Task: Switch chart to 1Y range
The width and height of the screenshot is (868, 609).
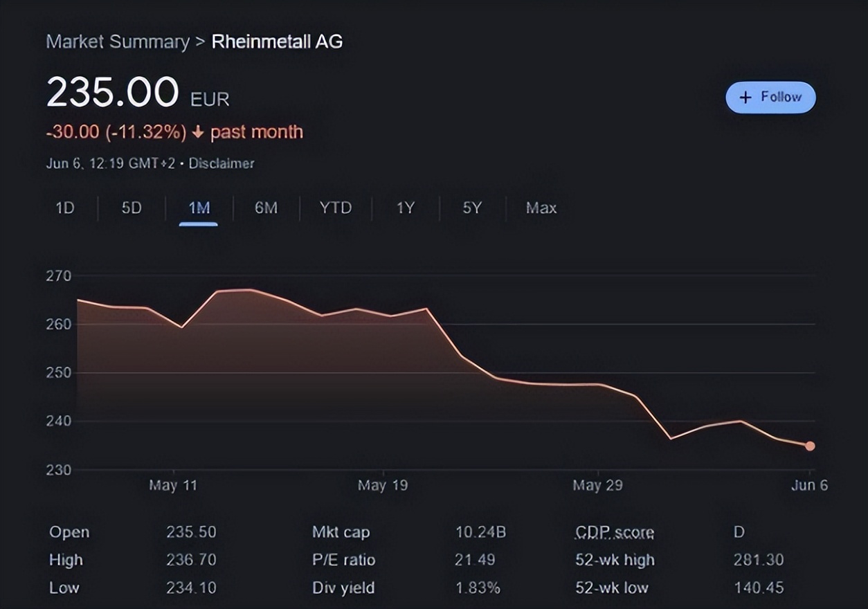Action: point(405,208)
